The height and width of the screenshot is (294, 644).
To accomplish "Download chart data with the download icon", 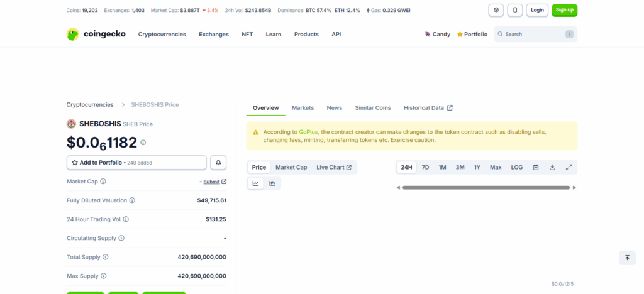I will 552,167.
